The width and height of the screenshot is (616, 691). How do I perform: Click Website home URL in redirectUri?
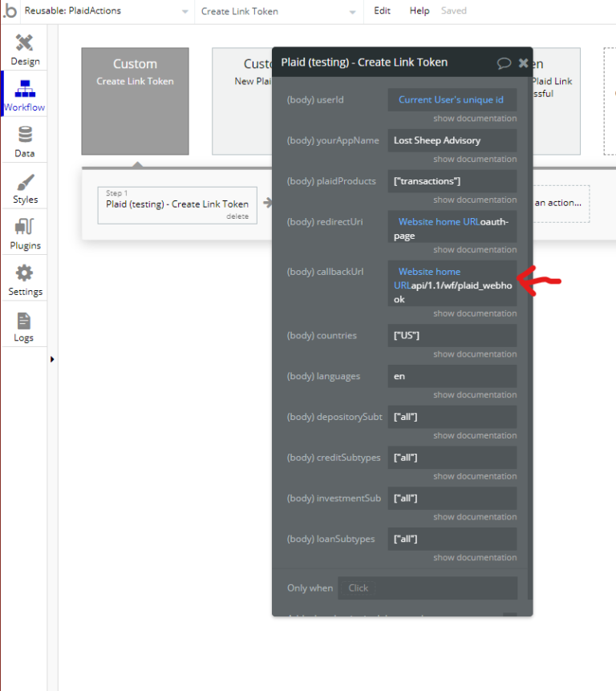coord(439,222)
